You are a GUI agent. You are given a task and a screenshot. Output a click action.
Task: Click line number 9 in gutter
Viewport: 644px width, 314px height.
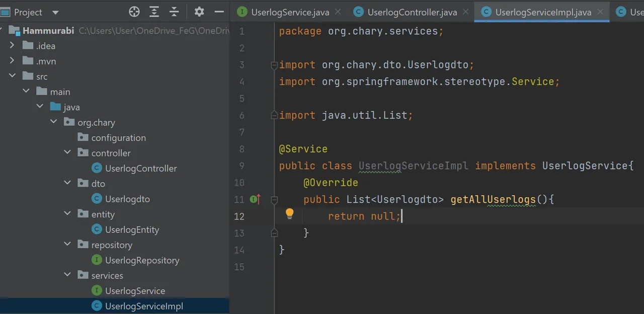tap(241, 166)
